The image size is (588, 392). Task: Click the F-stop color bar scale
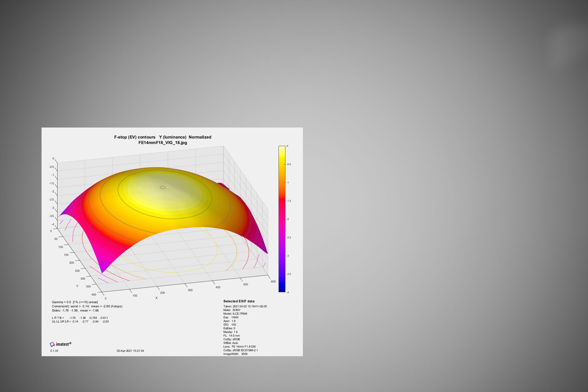point(282,219)
